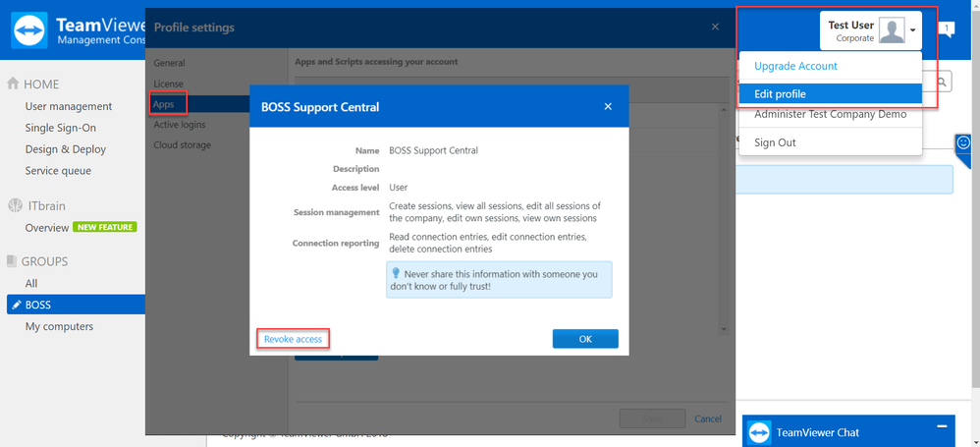Open Design & Deploy in sidebar

[x=66, y=149]
